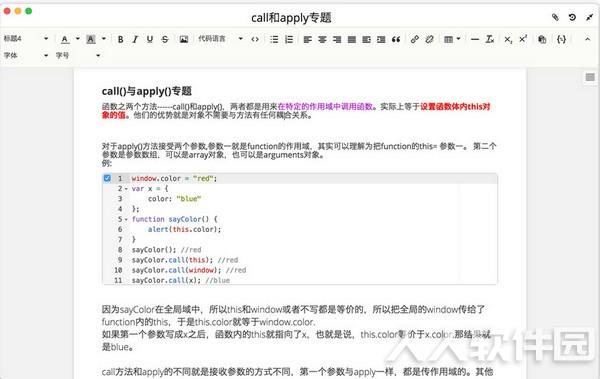Click the purple text 在特定的作用域中调用函数
The image size is (600, 379).
[x=325, y=106]
